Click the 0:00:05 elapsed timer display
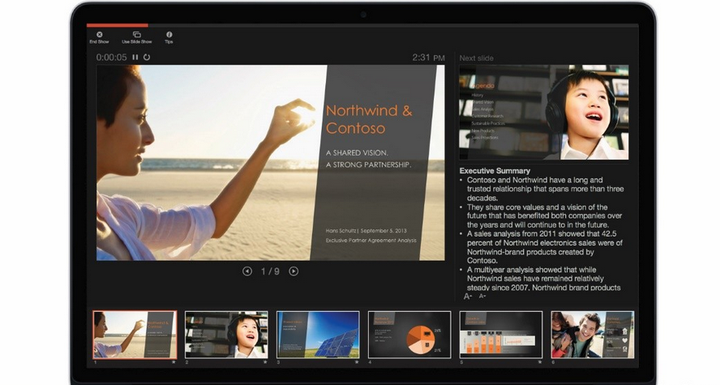The height and width of the screenshot is (385, 720). [x=111, y=57]
